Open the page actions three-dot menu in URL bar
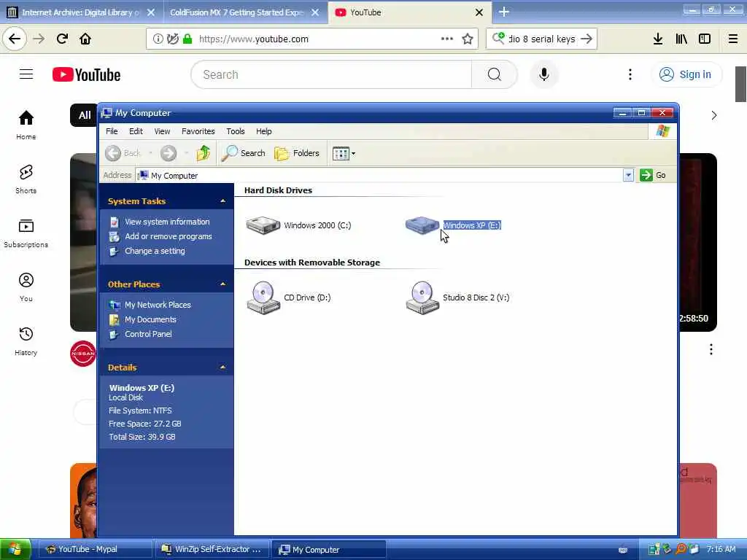The image size is (747, 560). pyautogui.click(x=447, y=39)
